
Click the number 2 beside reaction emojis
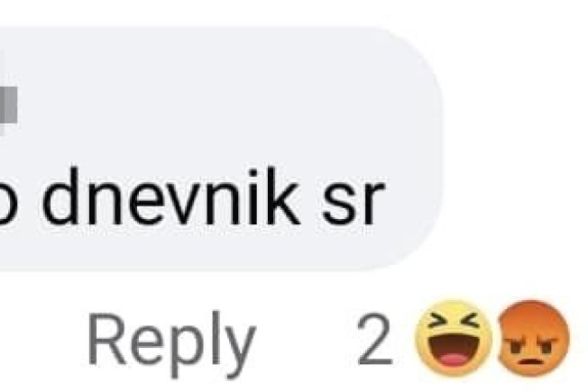click(374, 340)
